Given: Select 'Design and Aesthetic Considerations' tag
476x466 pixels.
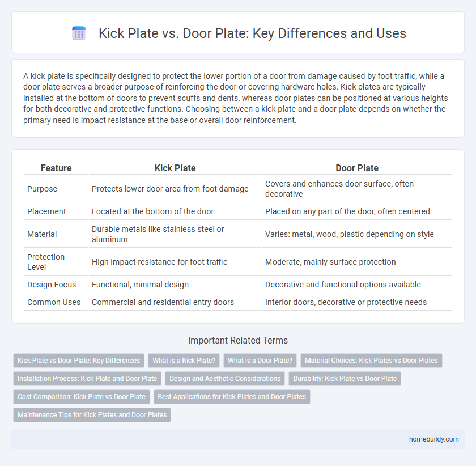Looking at the screenshot, I should (224, 379).
